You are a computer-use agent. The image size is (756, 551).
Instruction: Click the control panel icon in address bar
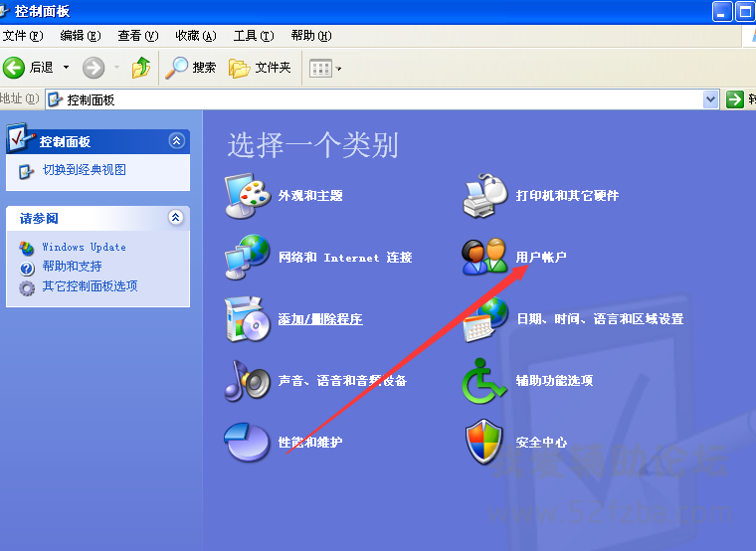(x=56, y=99)
